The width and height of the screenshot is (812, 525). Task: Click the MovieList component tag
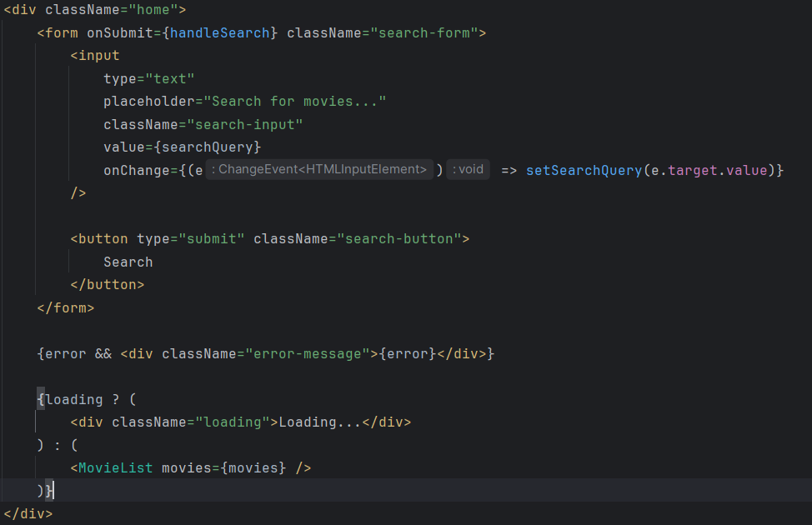116,467
